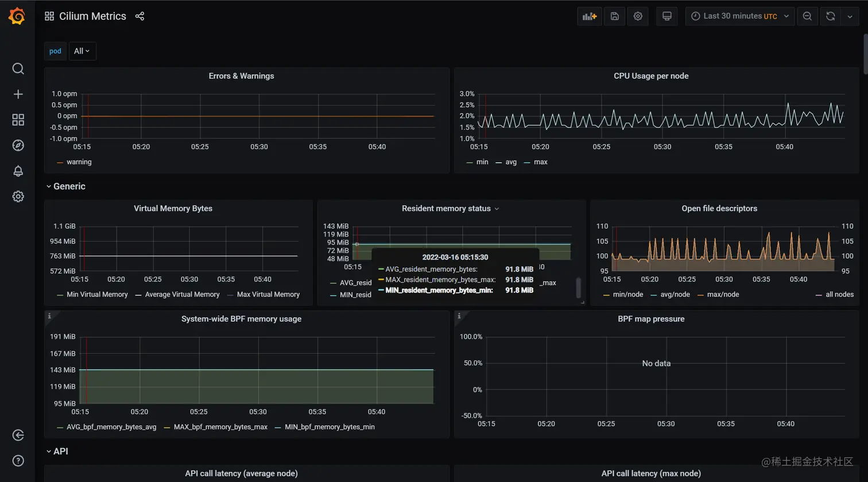Click the No data message in BPF map pressure

pyautogui.click(x=656, y=363)
